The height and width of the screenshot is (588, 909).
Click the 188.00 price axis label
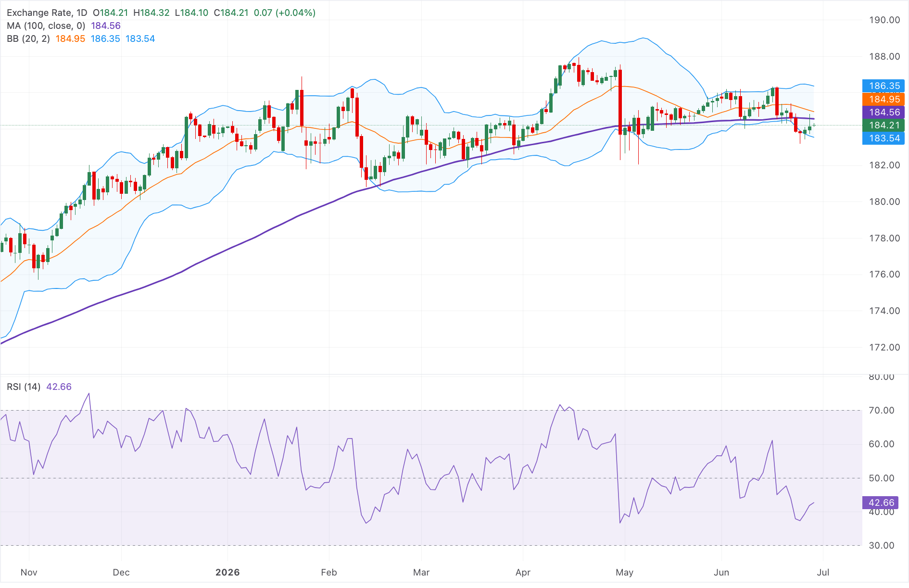884,57
